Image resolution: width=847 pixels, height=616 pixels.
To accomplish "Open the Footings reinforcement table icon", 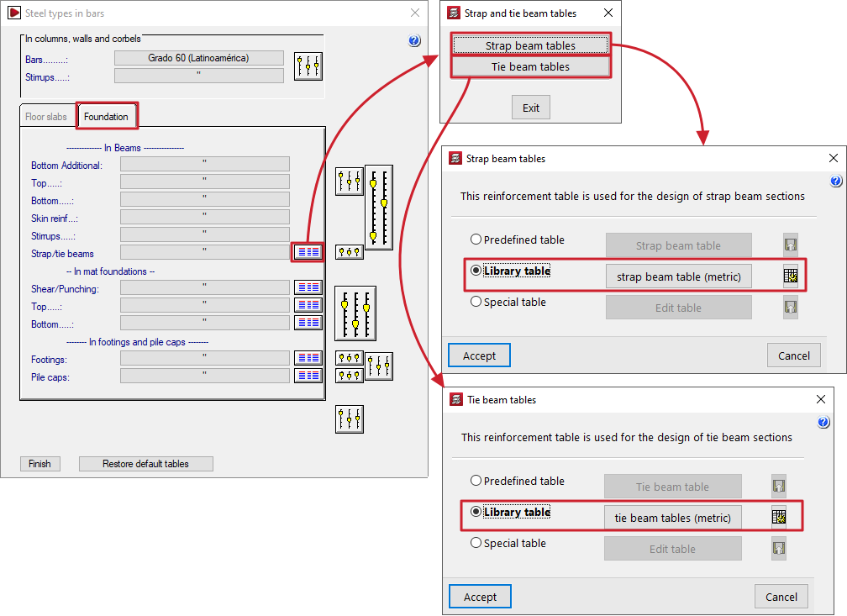I will point(308,358).
